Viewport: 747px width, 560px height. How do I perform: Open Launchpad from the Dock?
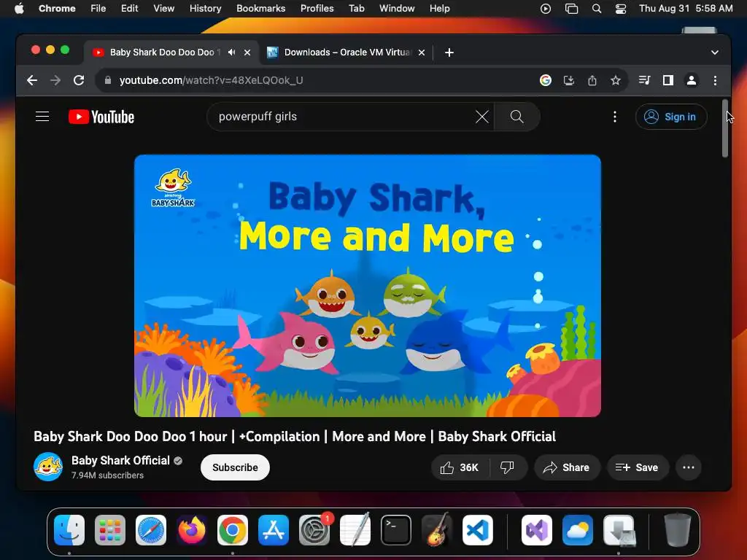(x=110, y=530)
